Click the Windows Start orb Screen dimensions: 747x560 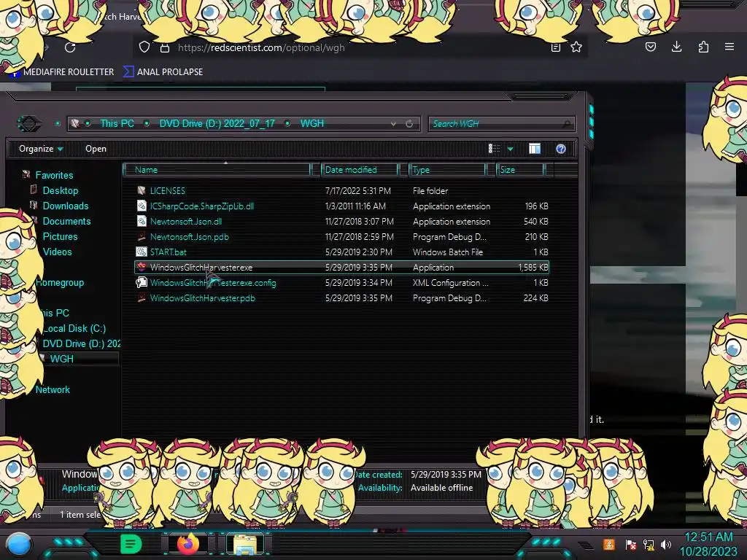pos(19,545)
